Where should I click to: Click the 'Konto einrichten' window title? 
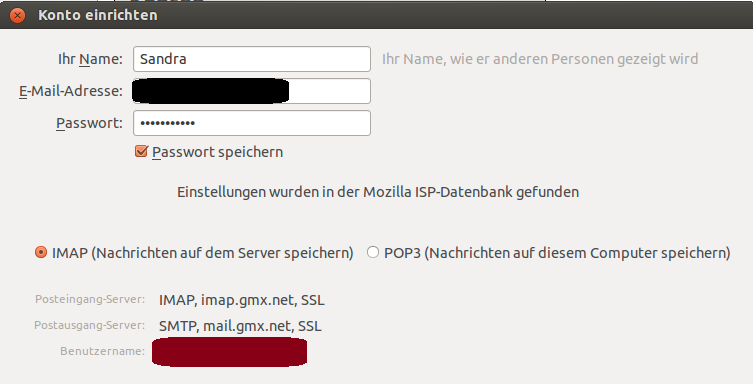tap(98, 15)
